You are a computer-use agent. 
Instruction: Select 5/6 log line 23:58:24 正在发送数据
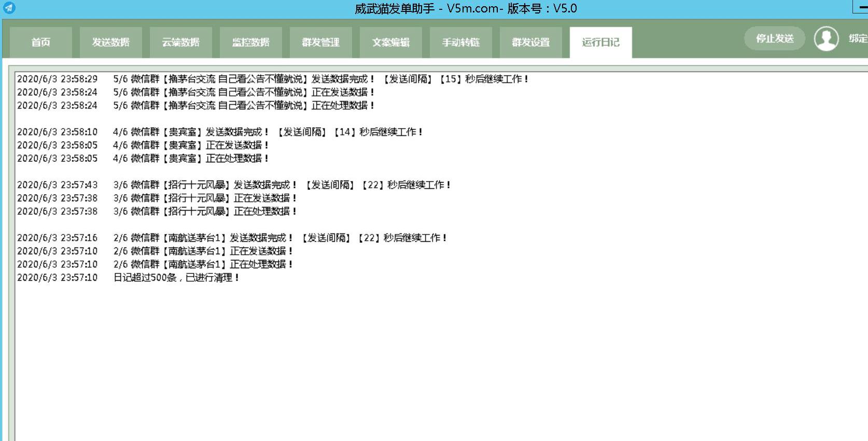click(x=195, y=92)
